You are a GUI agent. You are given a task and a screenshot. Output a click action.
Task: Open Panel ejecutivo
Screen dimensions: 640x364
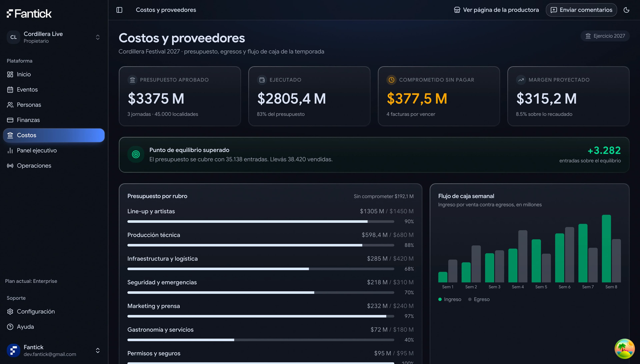tap(54, 150)
